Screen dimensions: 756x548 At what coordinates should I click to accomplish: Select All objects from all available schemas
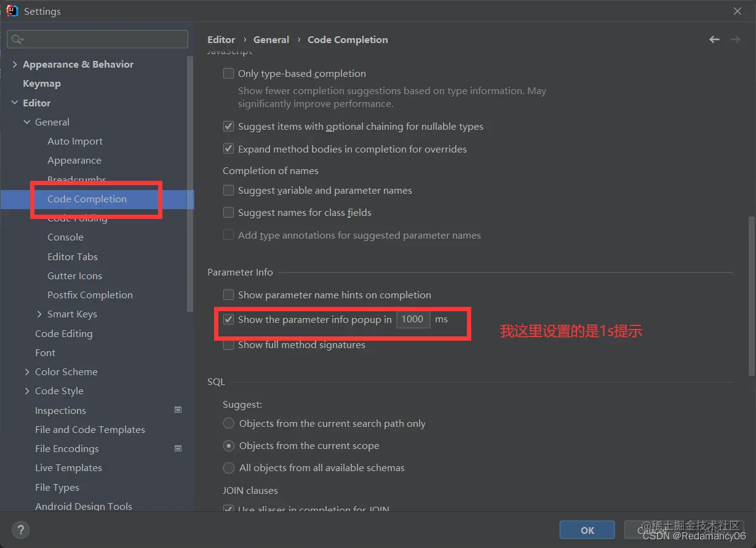pos(228,467)
